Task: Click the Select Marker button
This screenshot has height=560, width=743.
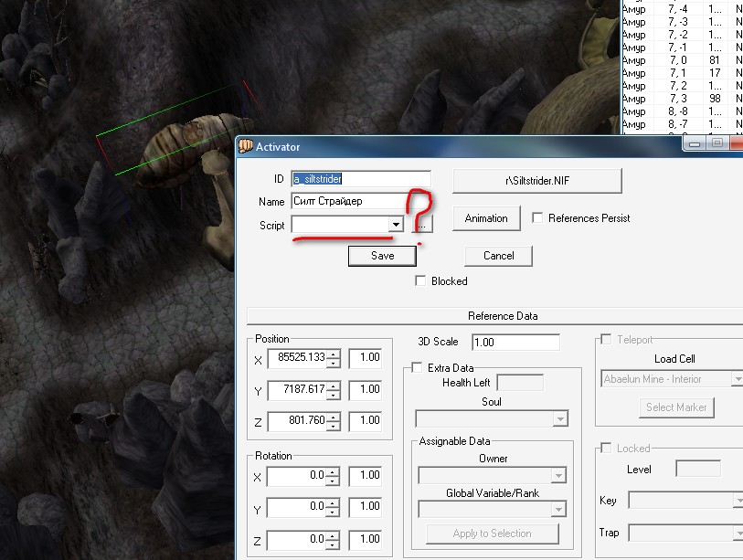Action: click(x=676, y=407)
